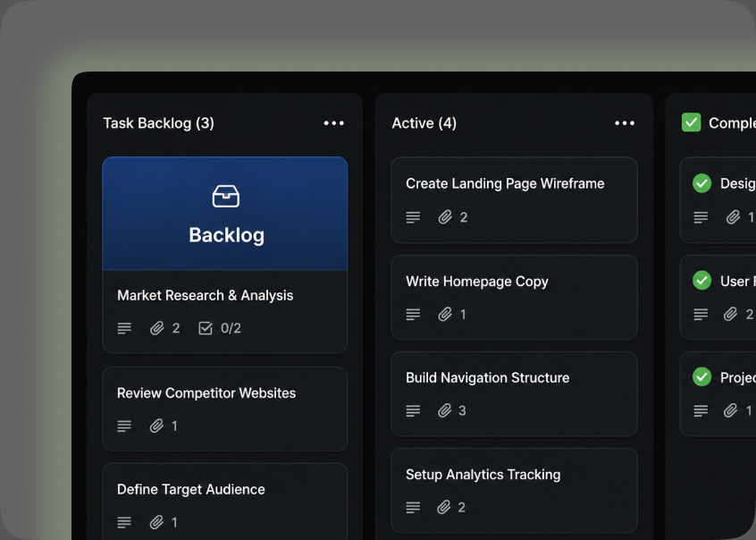The width and height of the screenshot is (756, 540).
Task: Toggle the green check circle beside the Desig card
Action: [701, 183]
